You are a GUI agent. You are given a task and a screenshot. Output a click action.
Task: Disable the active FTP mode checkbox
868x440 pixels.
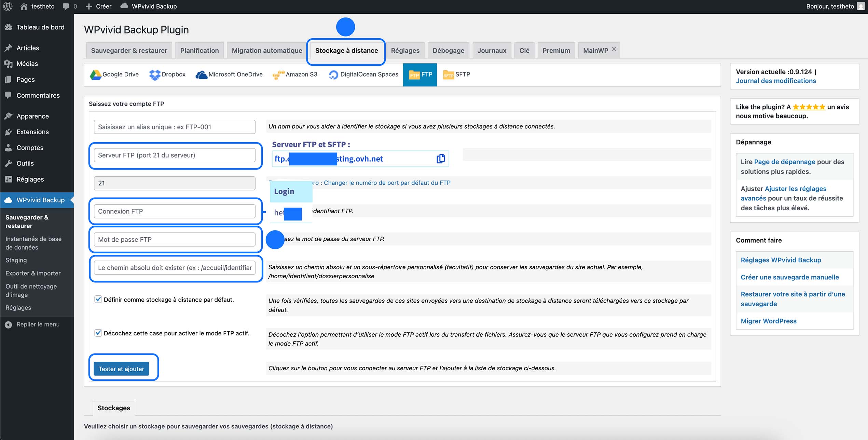pyautogui.click(x=97, y=333)
